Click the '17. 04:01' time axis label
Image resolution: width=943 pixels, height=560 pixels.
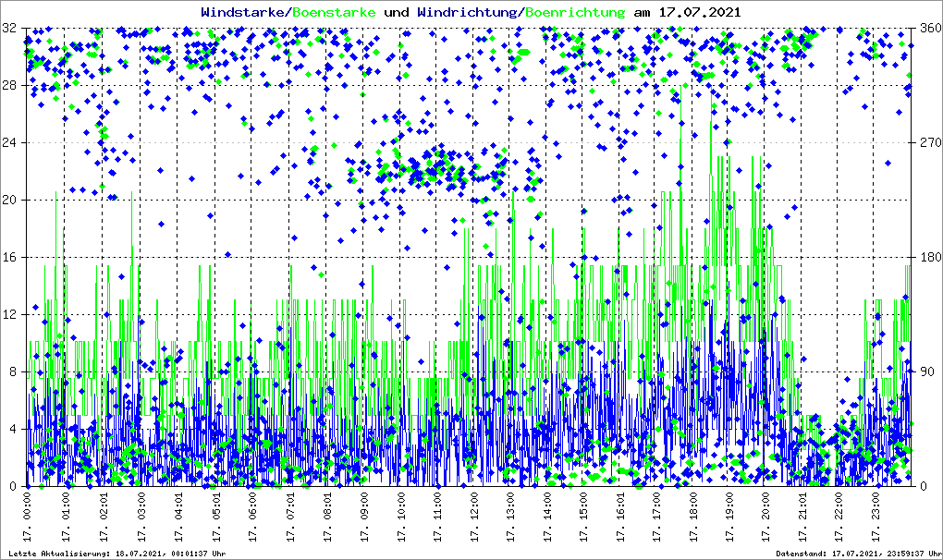point(178,517)
